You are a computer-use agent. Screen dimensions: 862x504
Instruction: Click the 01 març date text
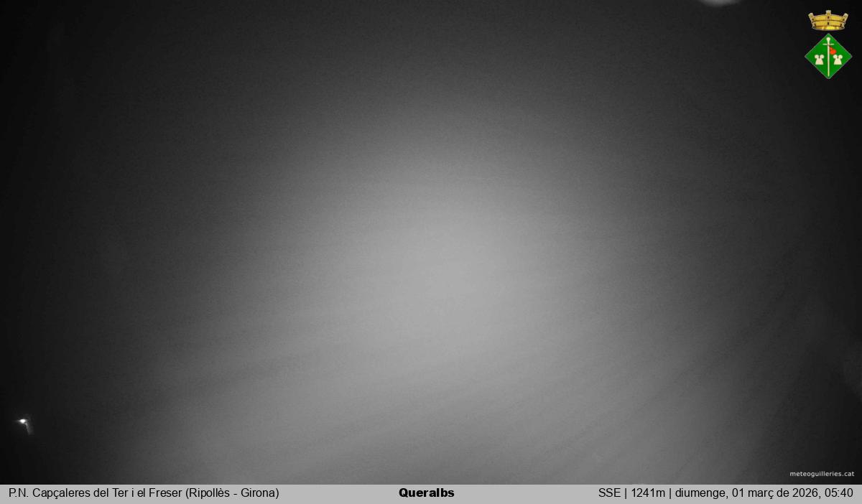coord(751,493)
